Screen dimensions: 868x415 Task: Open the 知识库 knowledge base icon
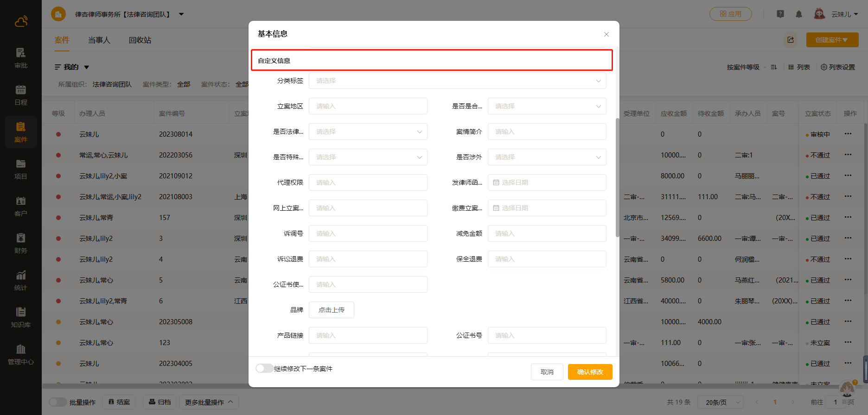click(x=21, y=317)
